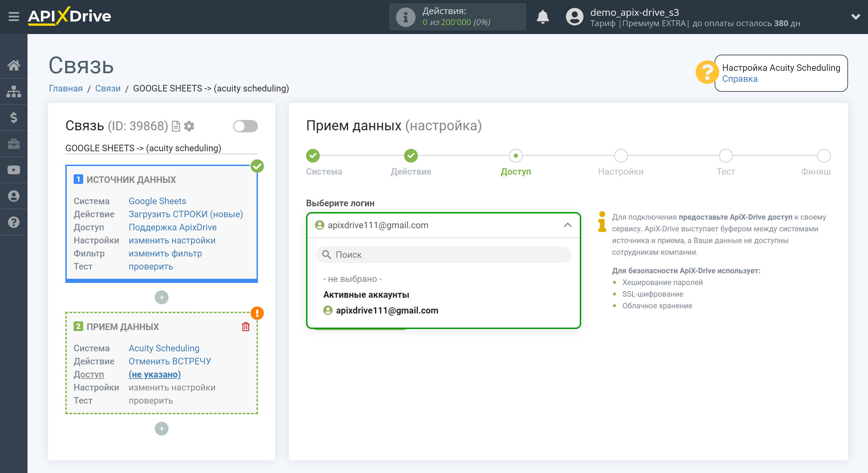Image resolution: width=868 pixels, height=473 pixels.
Task: Go to Финиш step
Action: pyautogui.click(x=824, y=156)
